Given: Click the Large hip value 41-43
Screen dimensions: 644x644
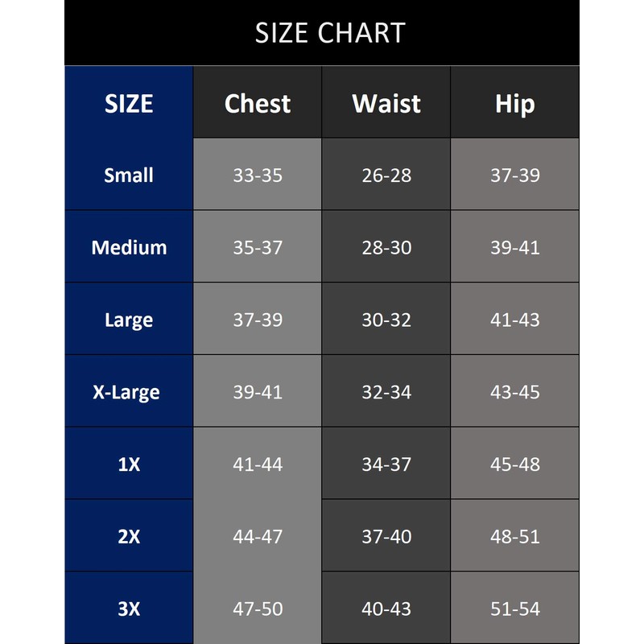Looking at the screenshot, I should (515, 320).
